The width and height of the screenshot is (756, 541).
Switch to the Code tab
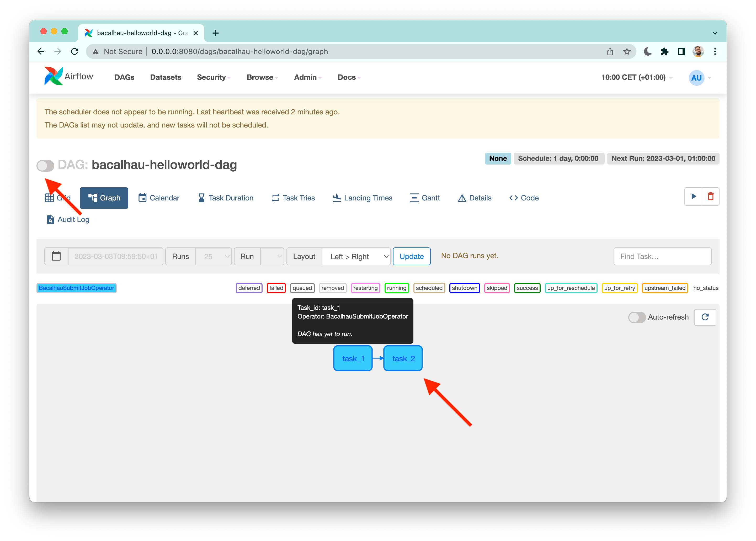[524, 198]
